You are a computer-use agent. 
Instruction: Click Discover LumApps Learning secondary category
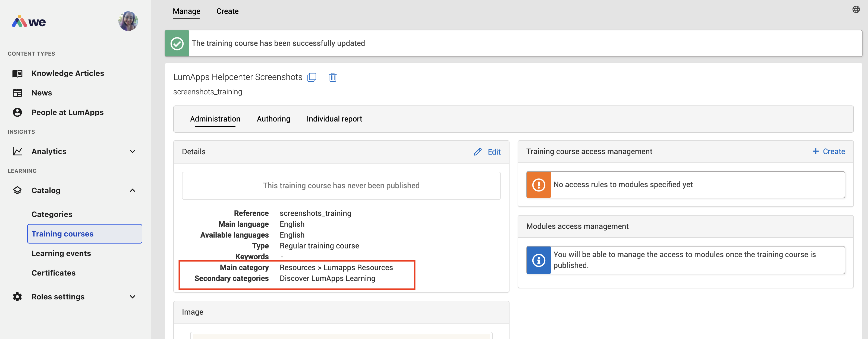pos(327,279)
